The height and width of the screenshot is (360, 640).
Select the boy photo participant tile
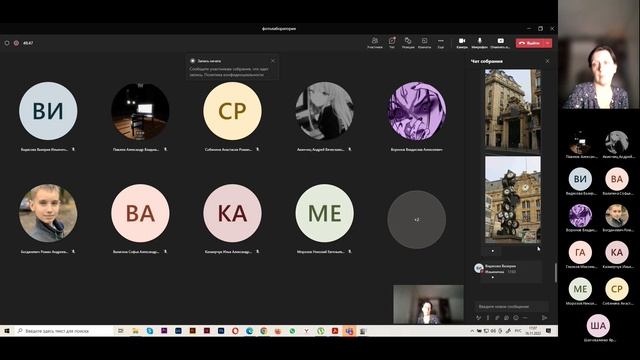coord(48,213)
